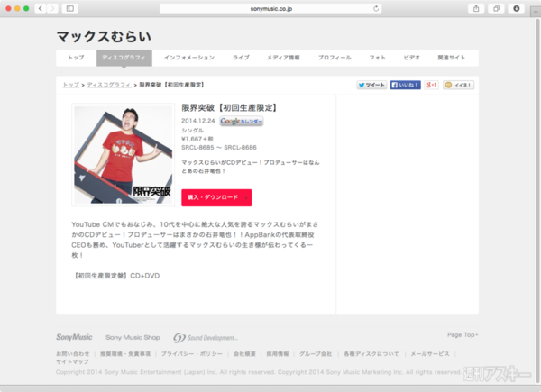Toggle the Safari sidebar button
Image resolution: width=541 pixels, height=392 pixels.
coord(70,8)
